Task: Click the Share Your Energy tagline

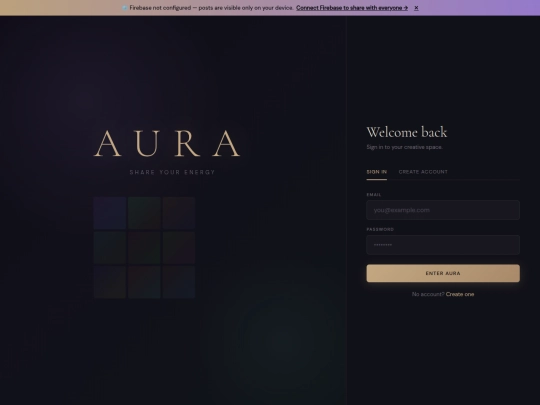Action: [172, 172]
